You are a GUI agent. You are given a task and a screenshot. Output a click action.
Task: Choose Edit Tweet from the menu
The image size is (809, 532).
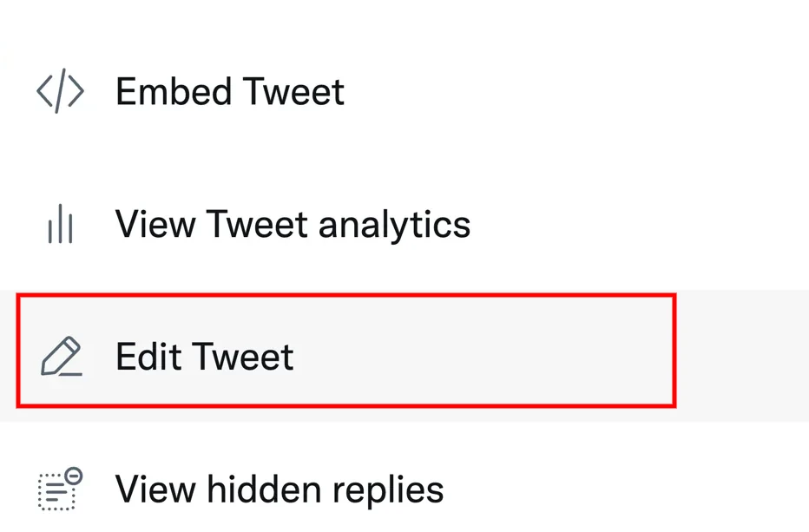(205, 357)
